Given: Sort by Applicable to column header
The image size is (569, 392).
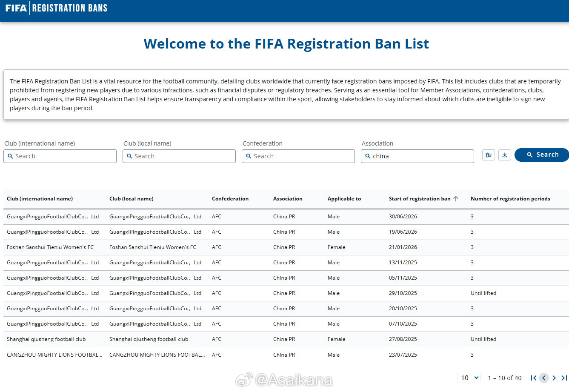Looking at the screenshot, I should pos(344,199).
